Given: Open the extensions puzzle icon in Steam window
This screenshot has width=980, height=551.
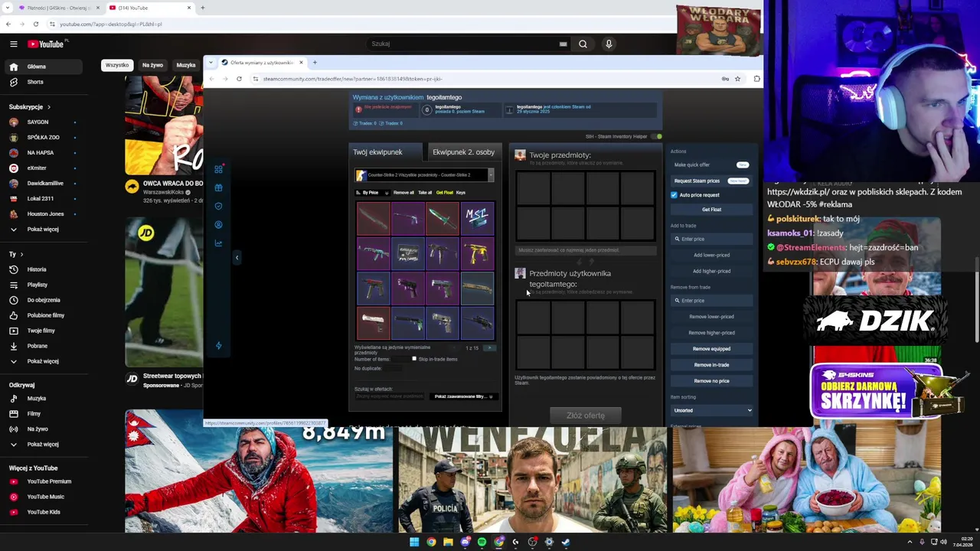Looking at the screenshot, I should 756,79.
